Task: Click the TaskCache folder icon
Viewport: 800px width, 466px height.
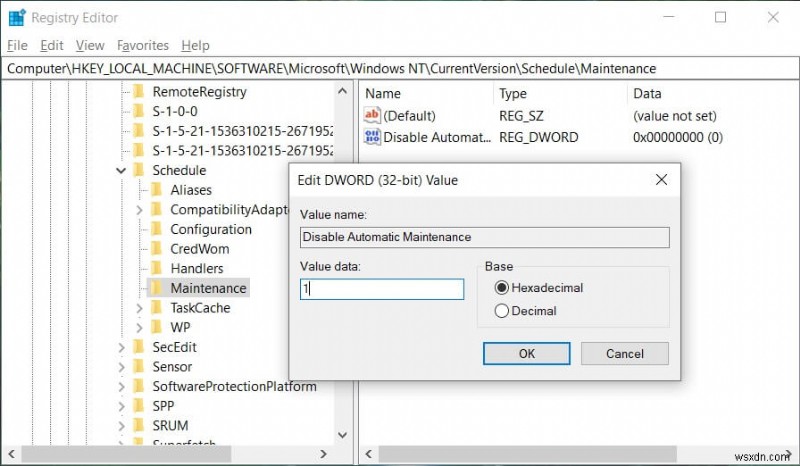Action: (156, 308)
